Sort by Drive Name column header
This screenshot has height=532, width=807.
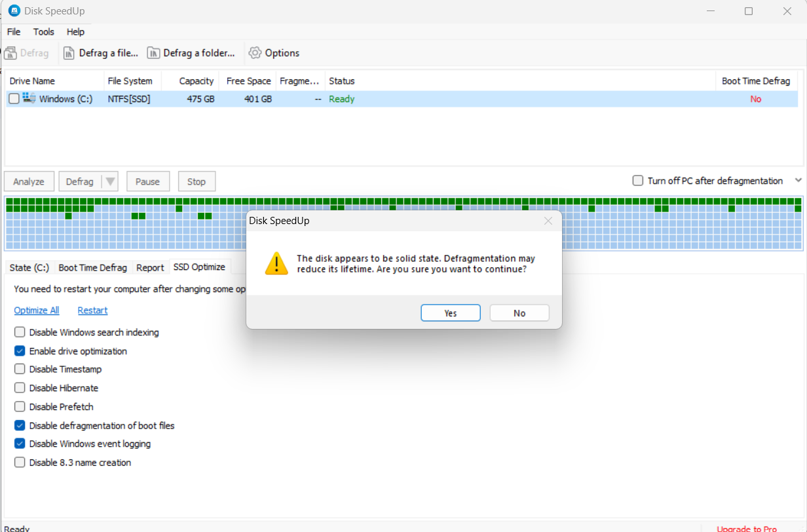click(x=54, y=81)
